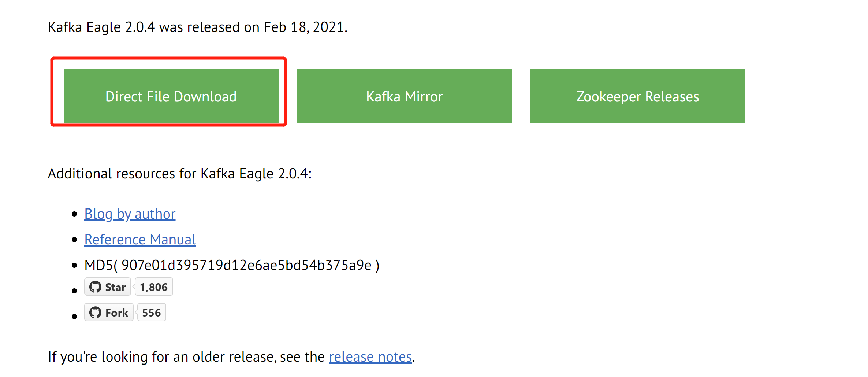The width and height of the screenshot is (868, 377).
Task: View the 1,806 stargazers count
Action: click(154, 287)
